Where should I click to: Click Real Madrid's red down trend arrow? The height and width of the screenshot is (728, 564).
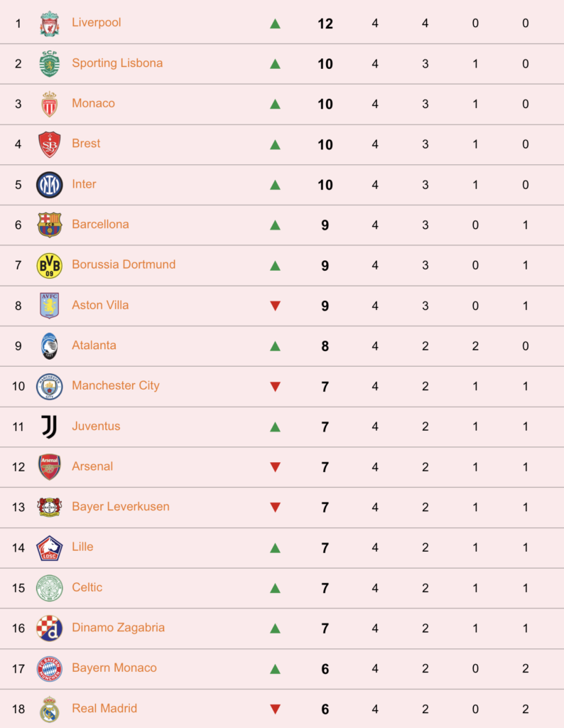click(275, 709)
